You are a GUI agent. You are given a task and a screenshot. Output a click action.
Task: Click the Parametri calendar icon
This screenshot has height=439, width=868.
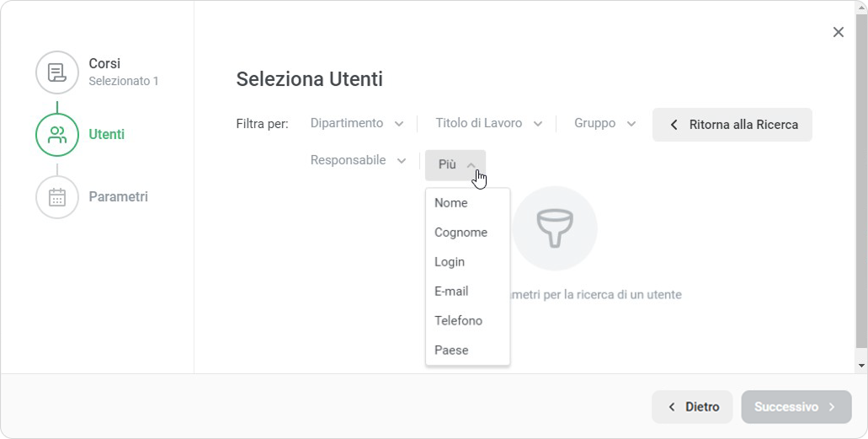pos(57,197)
